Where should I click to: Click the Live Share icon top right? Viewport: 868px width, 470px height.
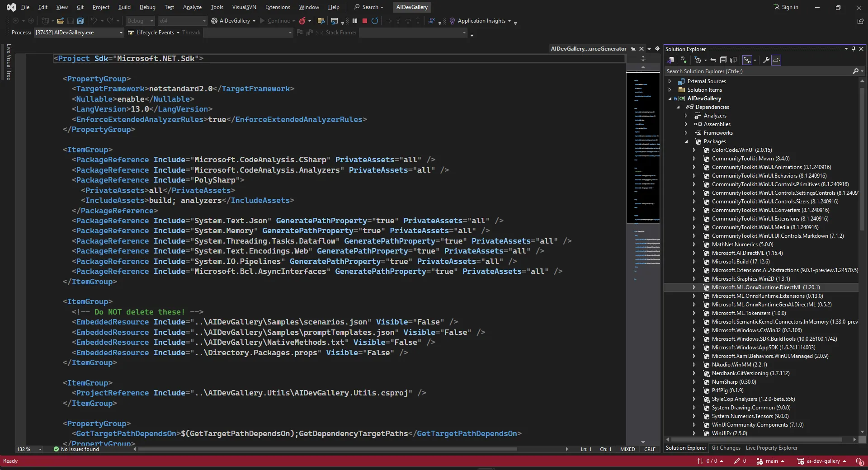(x=860, y=21)
